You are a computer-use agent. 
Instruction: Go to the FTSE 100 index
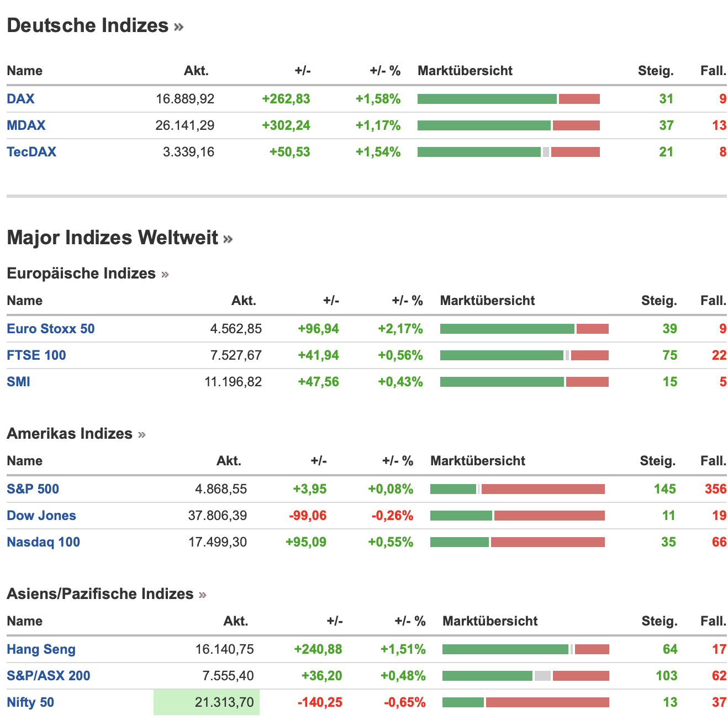tap(36, 355)
